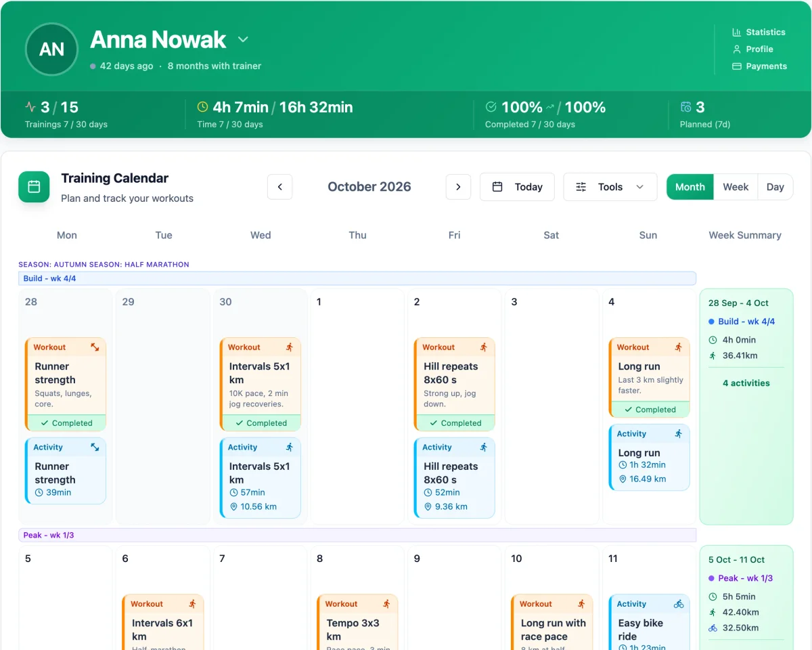Viewport: 812px width, 650px height.
Task: Click the check-circle icon beside 100% completed
Action: (x=491, y=107)
